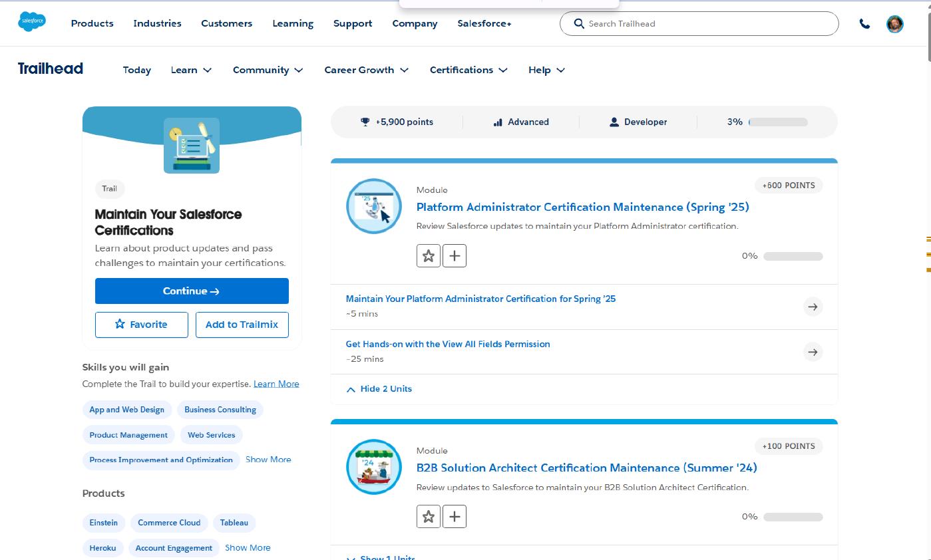Expand the Show 1 Units section
This screenshot has height=560, width=931.
(x=381, y=557)
